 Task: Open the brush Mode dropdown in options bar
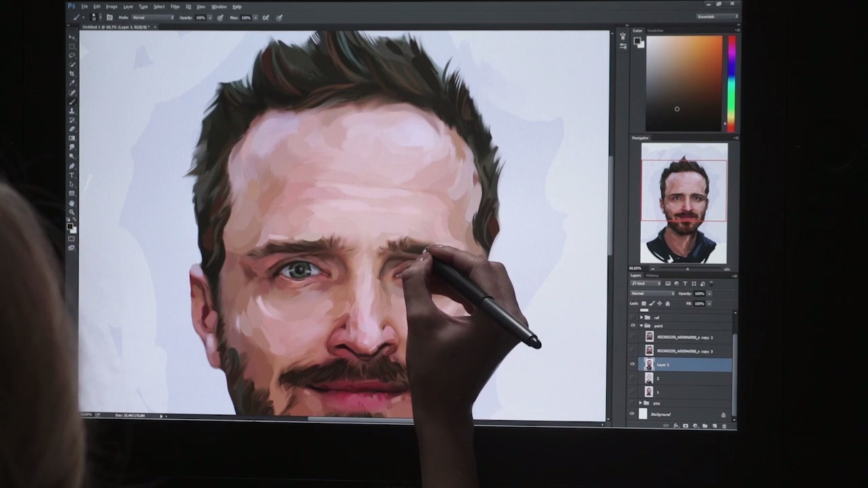click(153, 17)
